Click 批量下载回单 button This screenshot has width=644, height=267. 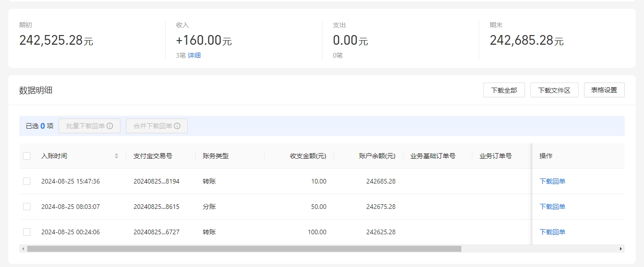(86, 126)
